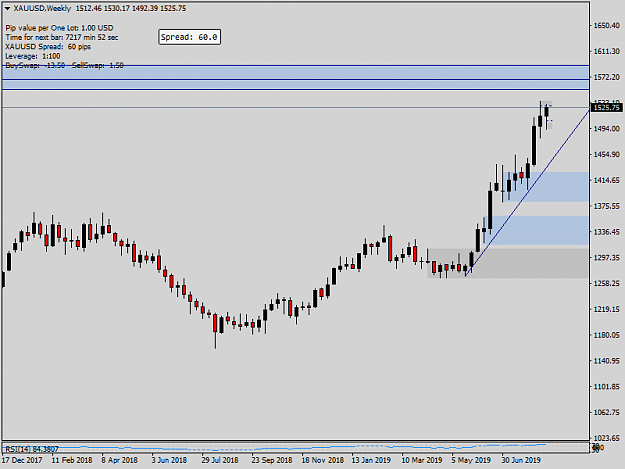Click the RSI(14) 84.3807 indicator label

point(32,449)
